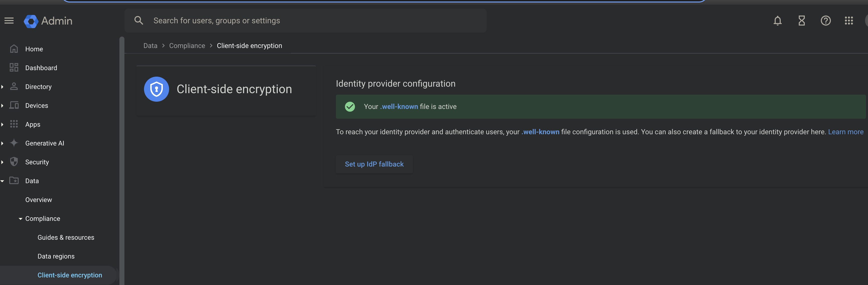
Task: Open the Learn more link
Action: coord(846,132)
